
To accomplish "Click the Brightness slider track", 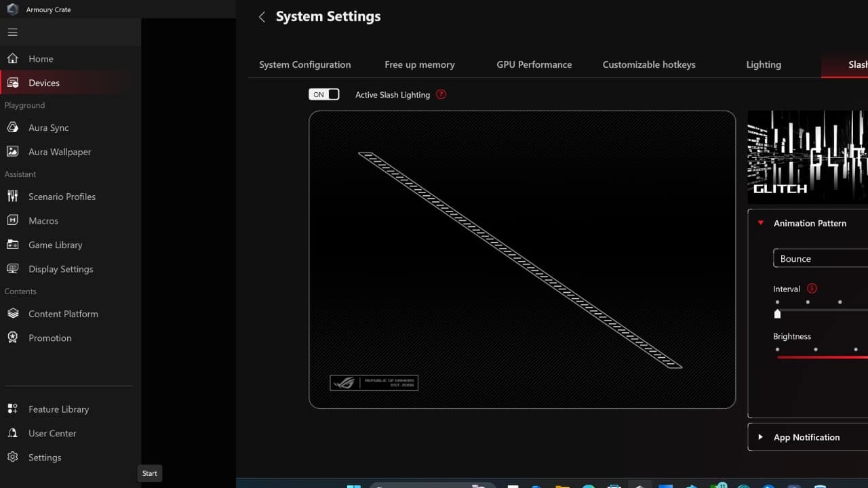I will tap(822, 357).
